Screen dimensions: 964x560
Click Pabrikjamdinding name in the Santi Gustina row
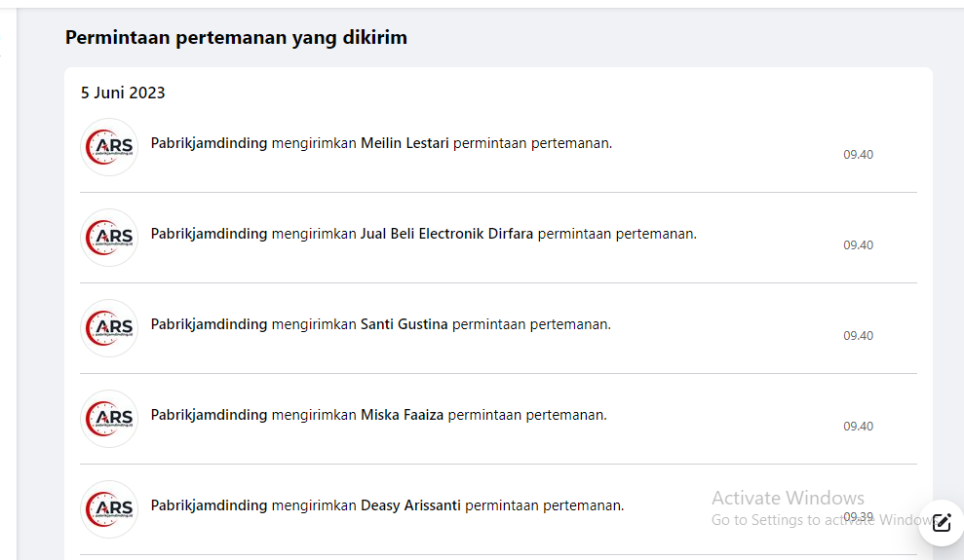[x=209, y=324]
